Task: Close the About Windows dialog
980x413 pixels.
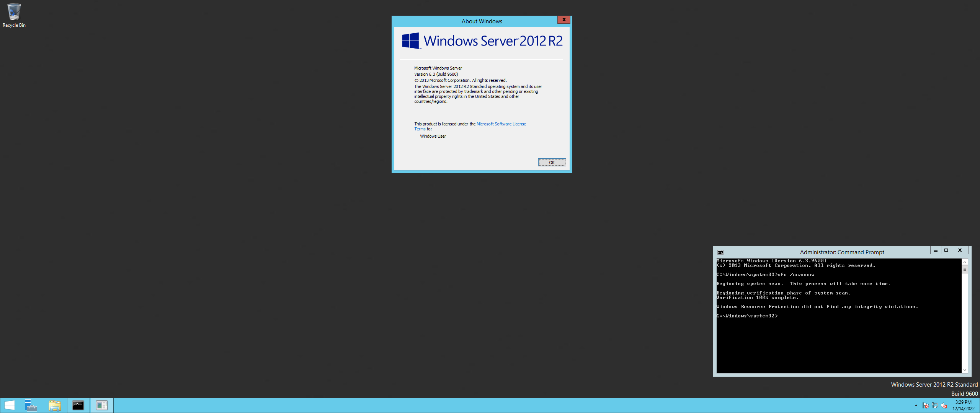Action: [x=564, y=20]
